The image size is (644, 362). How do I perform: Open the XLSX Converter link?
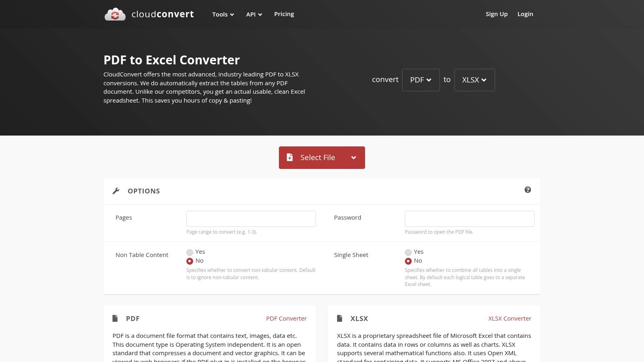[510, 319]
